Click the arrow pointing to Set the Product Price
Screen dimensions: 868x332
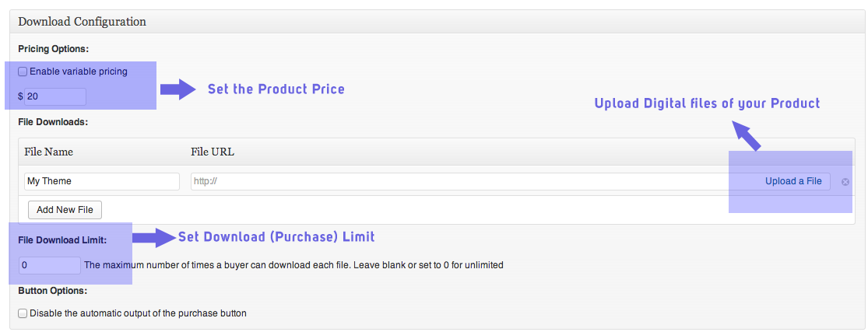coord(178,89)
